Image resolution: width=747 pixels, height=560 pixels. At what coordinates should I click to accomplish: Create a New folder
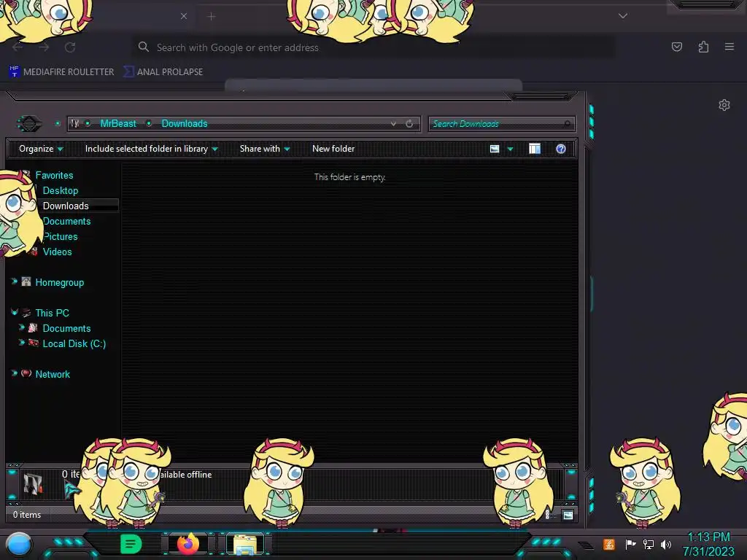tap(333, 149)
